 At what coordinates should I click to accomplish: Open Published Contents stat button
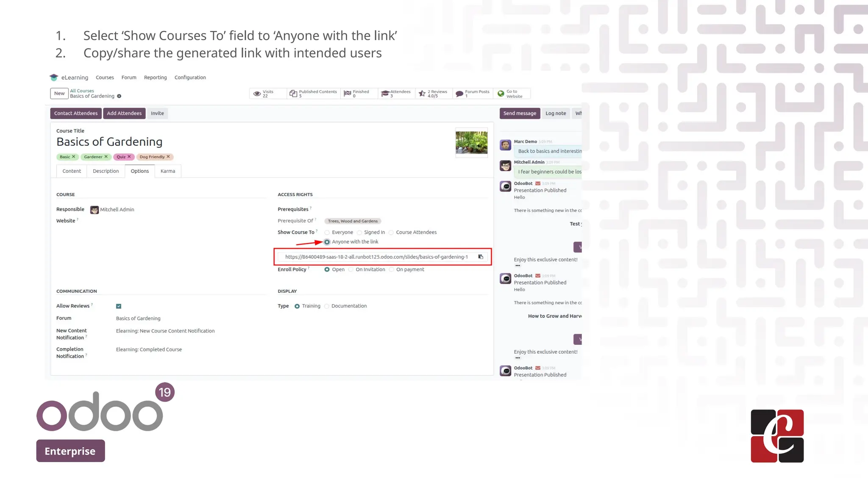[314, 94]
